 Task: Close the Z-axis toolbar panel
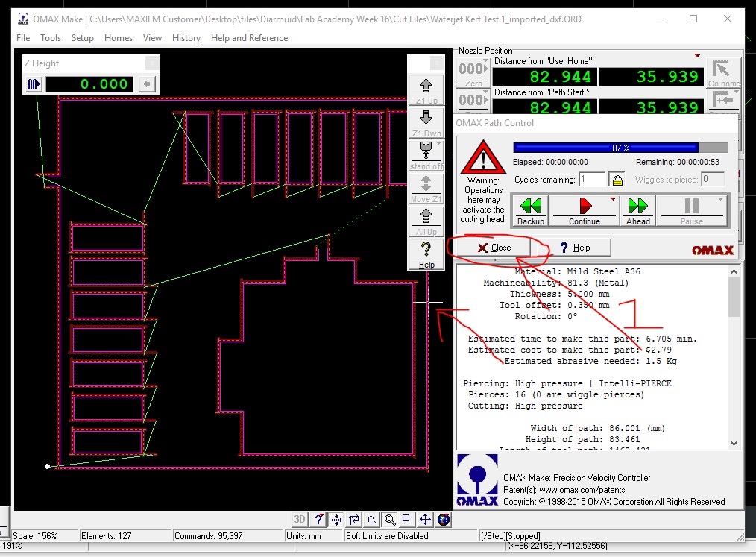click(437, 63)
